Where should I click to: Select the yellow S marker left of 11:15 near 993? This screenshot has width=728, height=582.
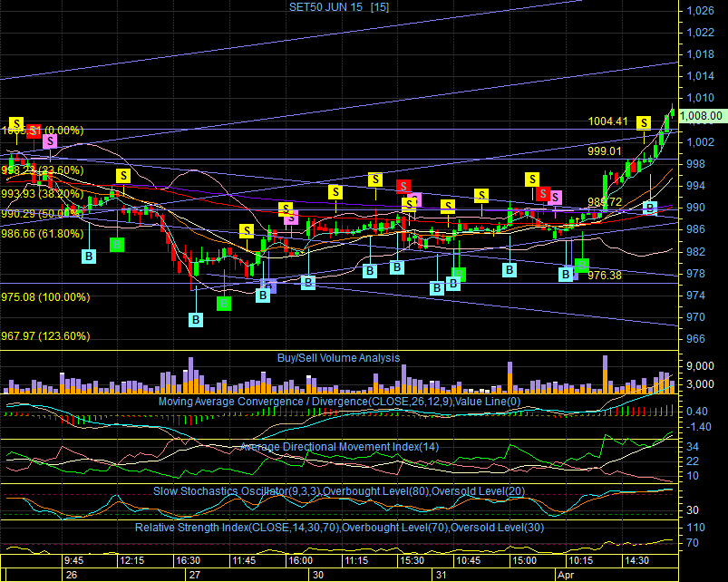335,192
